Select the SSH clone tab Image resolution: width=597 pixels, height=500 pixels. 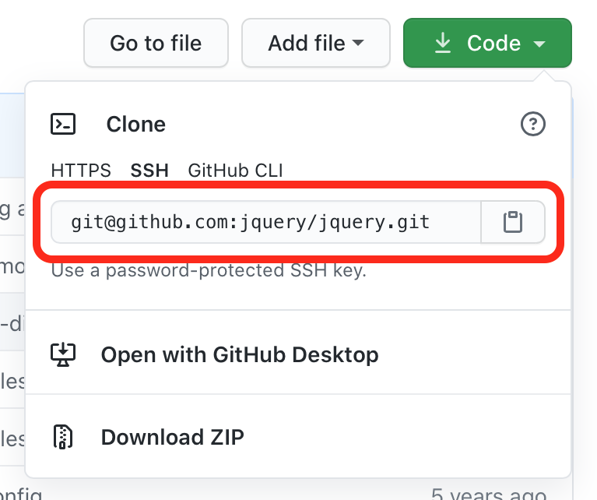(149, 170)
